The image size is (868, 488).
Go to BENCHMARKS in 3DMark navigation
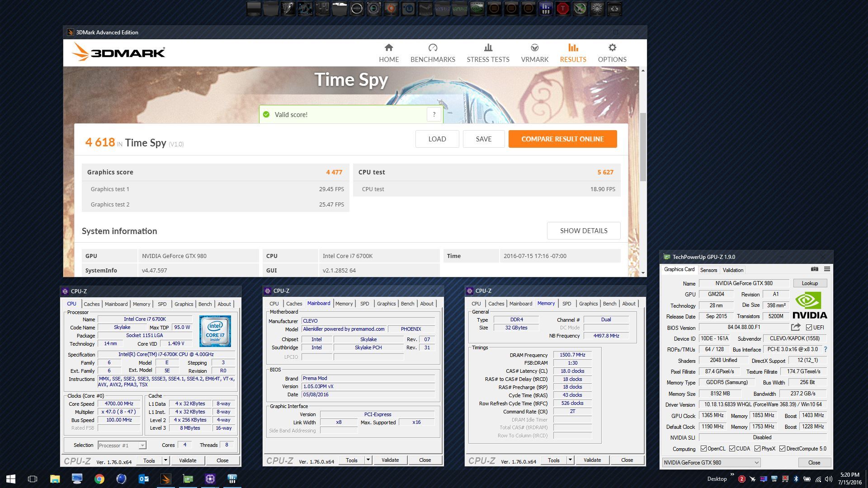pos(433,53)
